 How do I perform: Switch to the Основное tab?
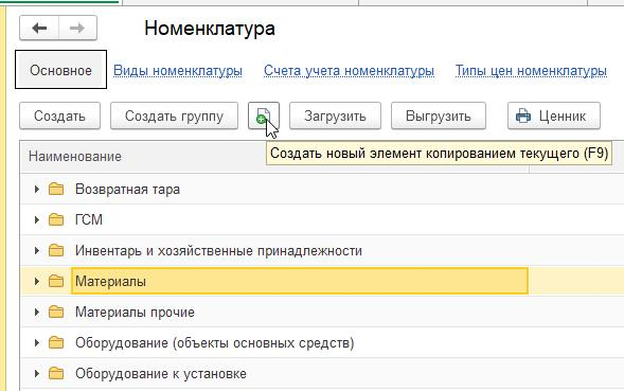(x=61, y=70)
